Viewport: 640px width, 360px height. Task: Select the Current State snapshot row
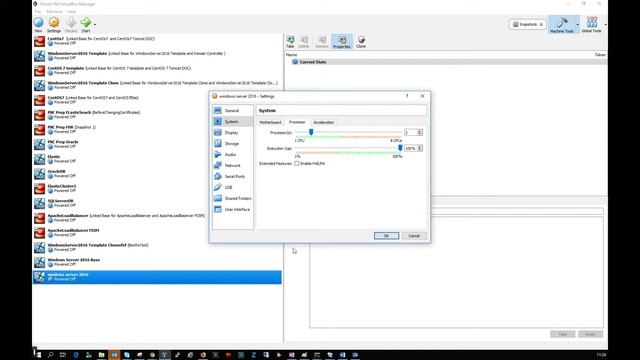coord(446,62)
